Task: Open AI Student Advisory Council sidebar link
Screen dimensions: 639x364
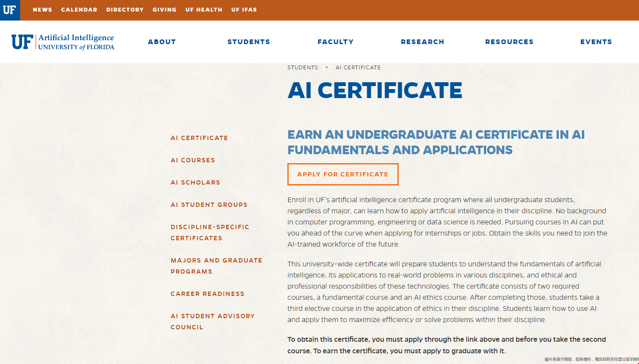Action: (x=213, y=322)
